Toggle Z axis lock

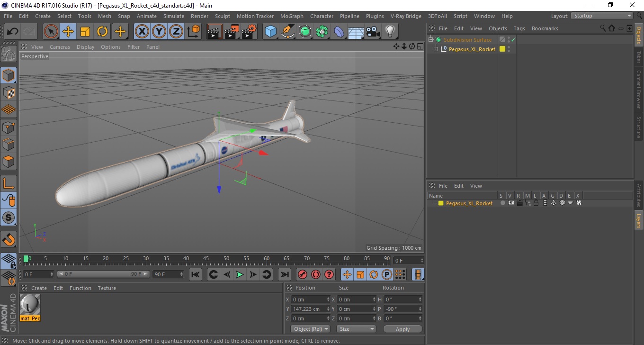(176, 32)
